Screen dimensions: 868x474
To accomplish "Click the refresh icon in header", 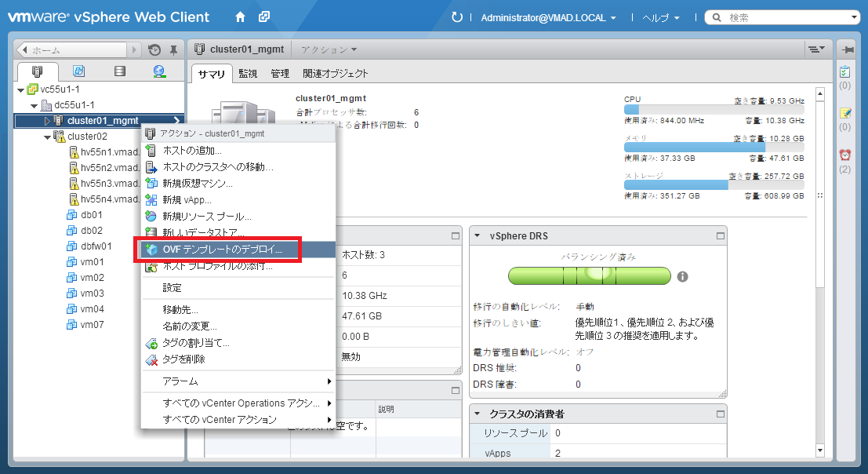I will pos(456,17).
